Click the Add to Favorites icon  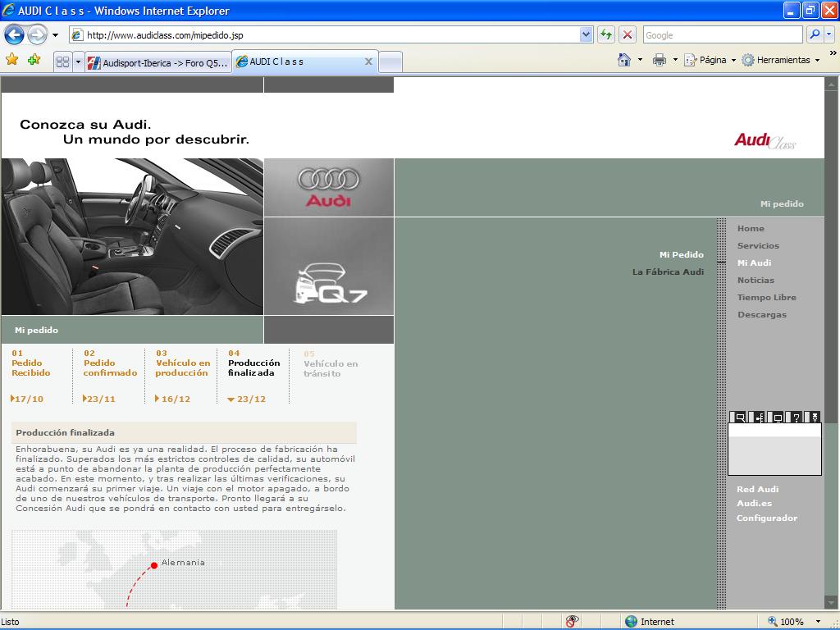[34, 59]
